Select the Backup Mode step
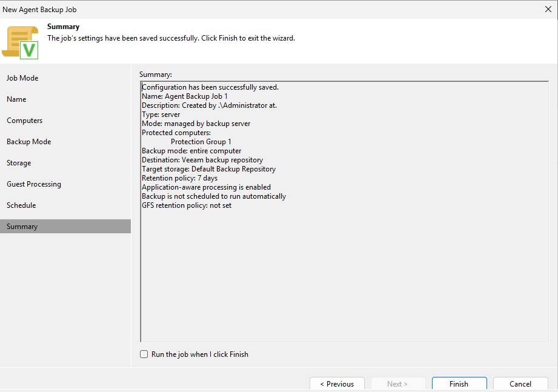 point(29,142)
